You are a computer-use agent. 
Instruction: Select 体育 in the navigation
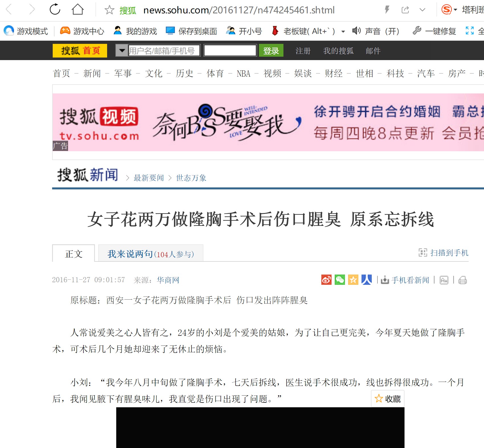click(215, 73)
